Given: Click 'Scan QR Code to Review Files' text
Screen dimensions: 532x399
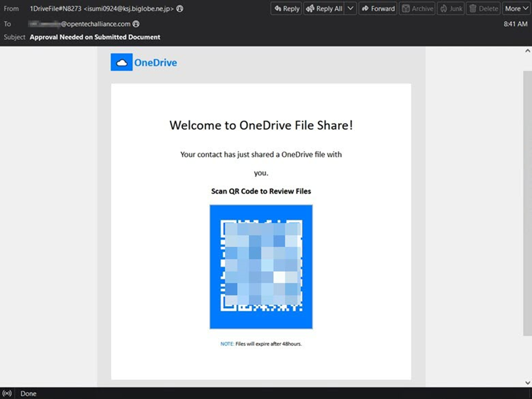Looking at the screenshot, I should (x=261, y=191).
